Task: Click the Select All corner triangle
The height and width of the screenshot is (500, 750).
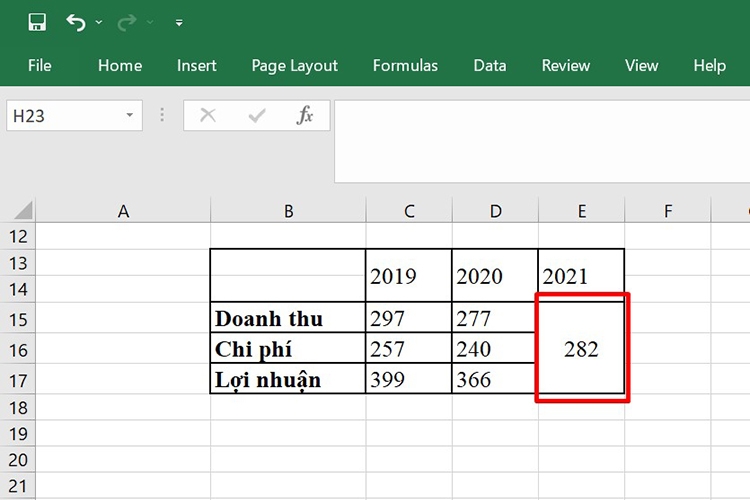Action: (22, 211)
